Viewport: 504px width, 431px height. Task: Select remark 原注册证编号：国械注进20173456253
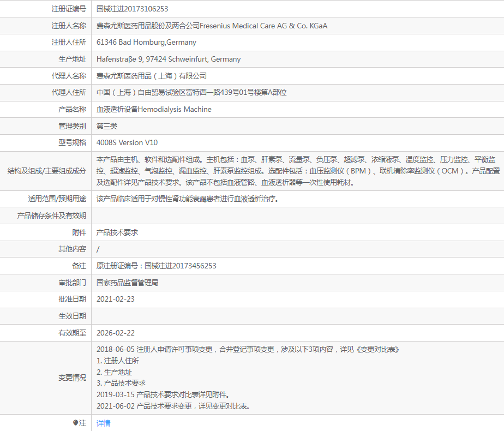pyautogui.click(x=156, y=266)
